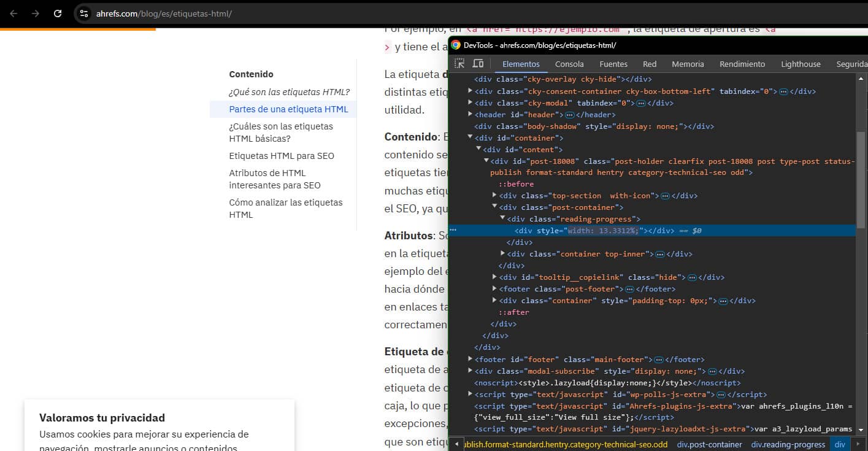Open "Etiquetas HTML para SEO" link
The width and height of the screenshot is (868, 451).
(282, 156)
